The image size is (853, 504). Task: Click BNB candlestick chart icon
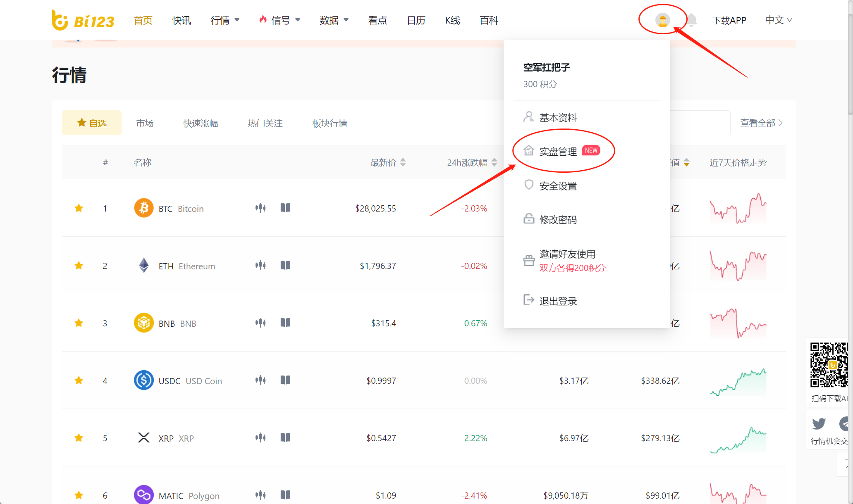pyautogui.click(x=260, y=323)
